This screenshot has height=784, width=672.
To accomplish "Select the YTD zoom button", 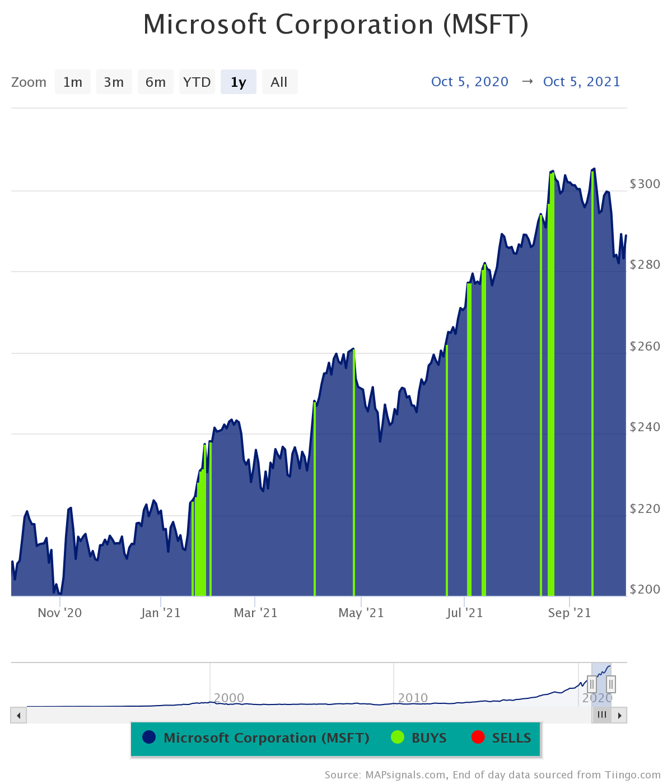I will pos(197,82).
